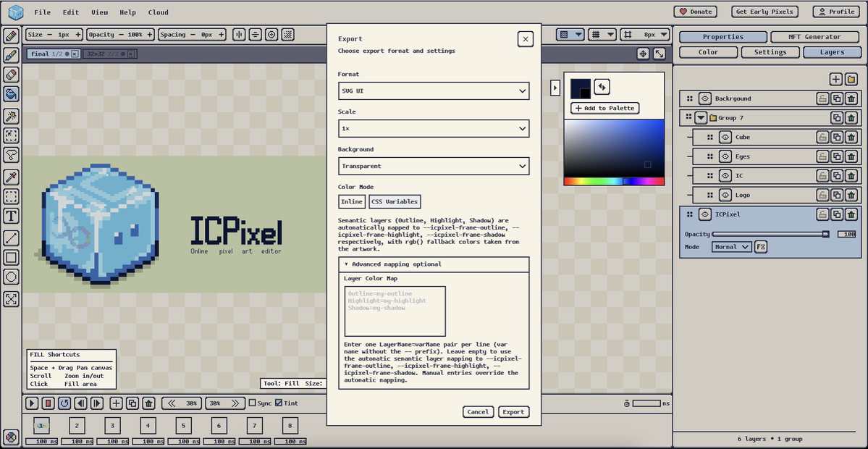The height and width of the screenshot is (449, 868).
Task: Open the Background dropdown set to Transparent
Action: click(x=434, y=166)
